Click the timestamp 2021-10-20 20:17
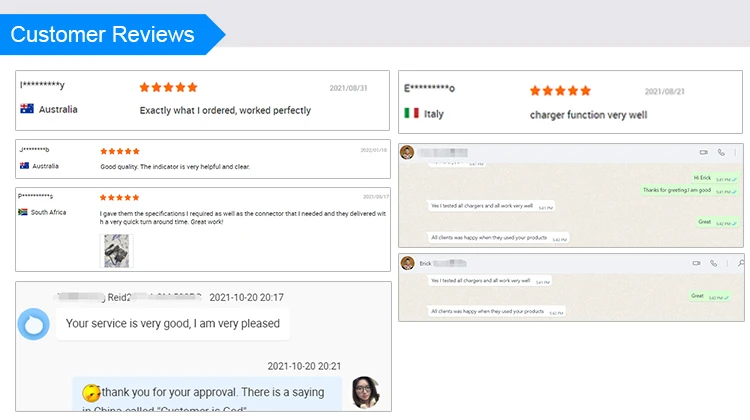750x420 pixels. 246,298
